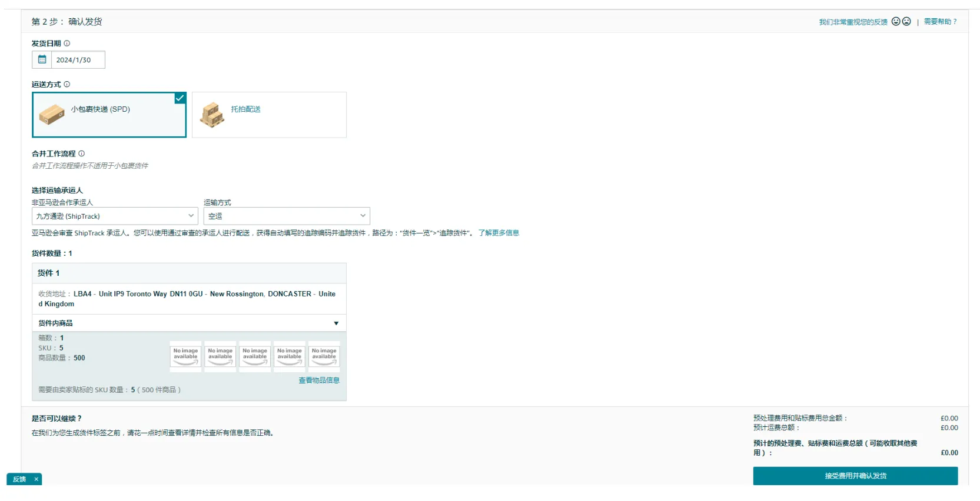Viewport: 980px width, 501px height.
Task: Open the 九方通逊 (ShipTrack) carrier dropdown
Action: coord(115,216)
